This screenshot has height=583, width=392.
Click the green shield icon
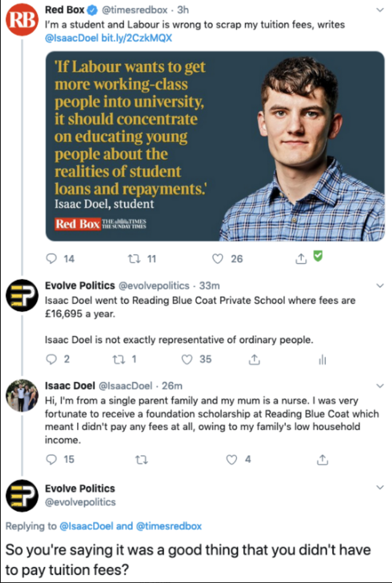pyautogui.click(x=318, y=256)
